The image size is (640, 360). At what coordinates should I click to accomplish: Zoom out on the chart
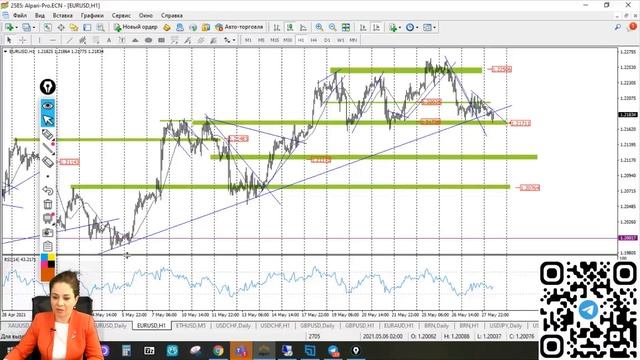pos(333,27)
